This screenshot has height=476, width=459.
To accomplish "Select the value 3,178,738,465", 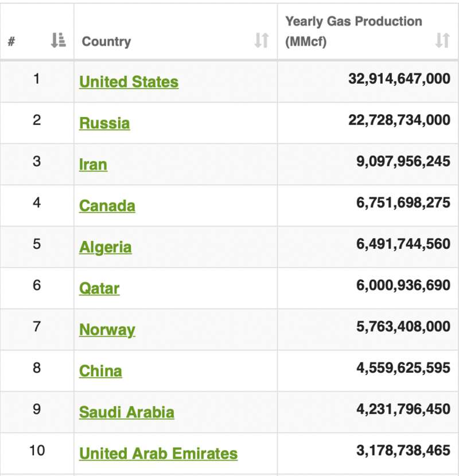I will [x=403, y=450].
